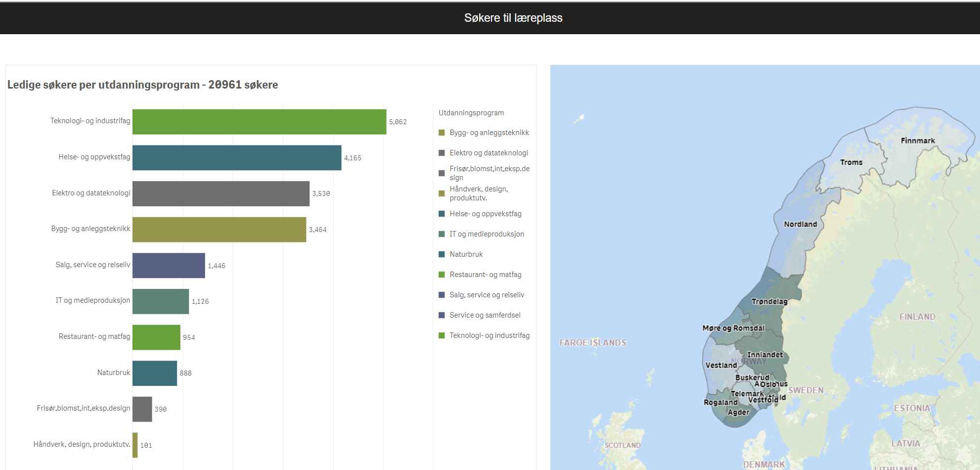Select Møre og Romsdal on the map

point(733,328)
